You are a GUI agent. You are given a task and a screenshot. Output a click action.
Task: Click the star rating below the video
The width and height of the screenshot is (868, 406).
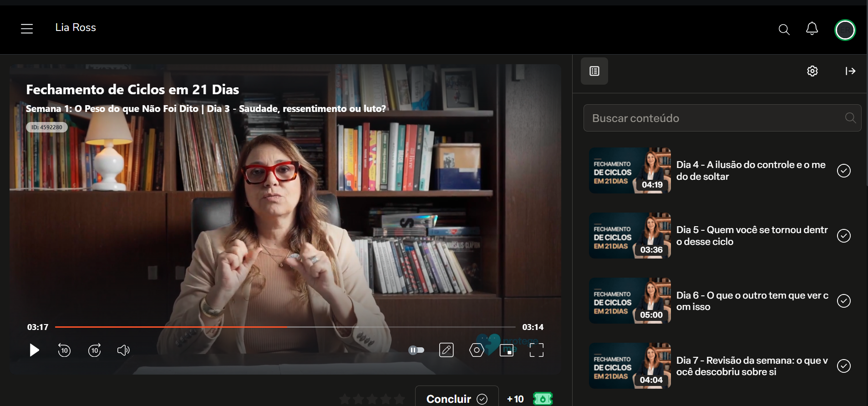[372, 399]
